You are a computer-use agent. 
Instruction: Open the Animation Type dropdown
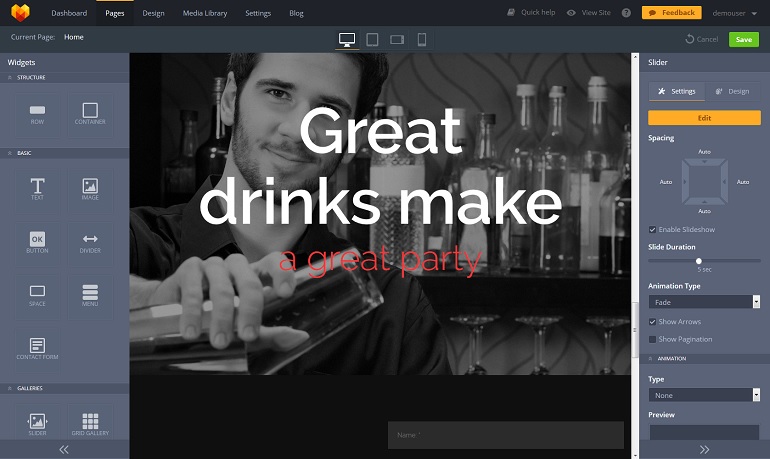704,302
